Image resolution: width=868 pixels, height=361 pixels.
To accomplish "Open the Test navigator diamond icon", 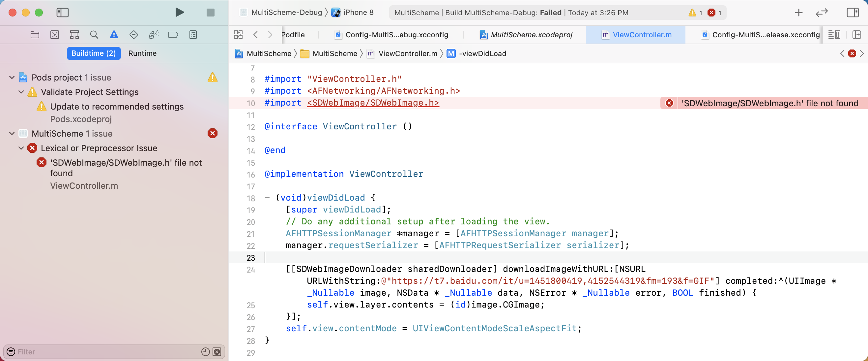I will [133, 35].
